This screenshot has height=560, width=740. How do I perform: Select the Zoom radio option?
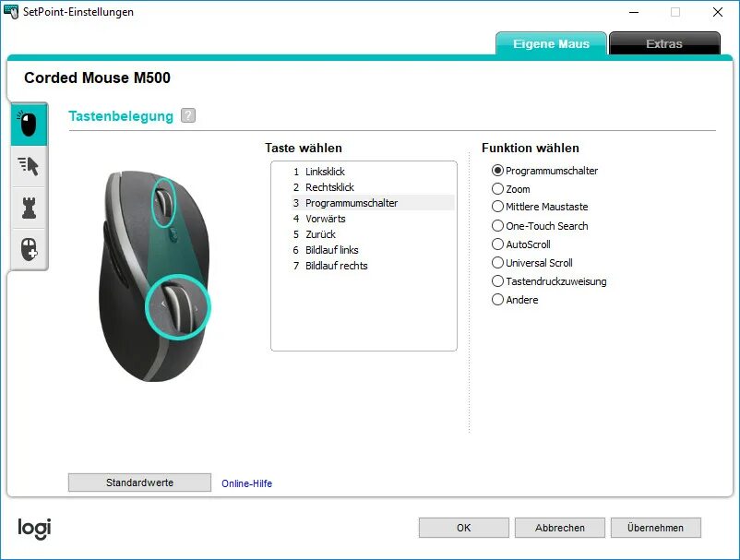pyautogui.click(x=511, y=189)
